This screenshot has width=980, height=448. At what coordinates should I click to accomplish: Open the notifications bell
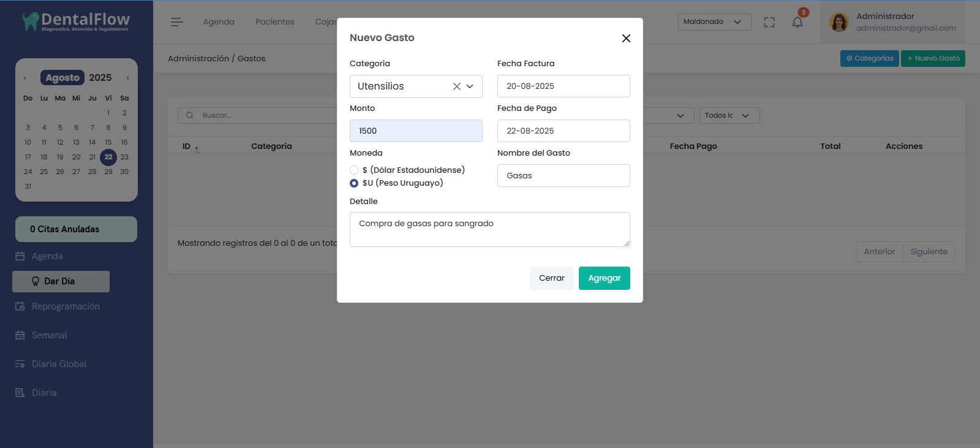point(797,22)
